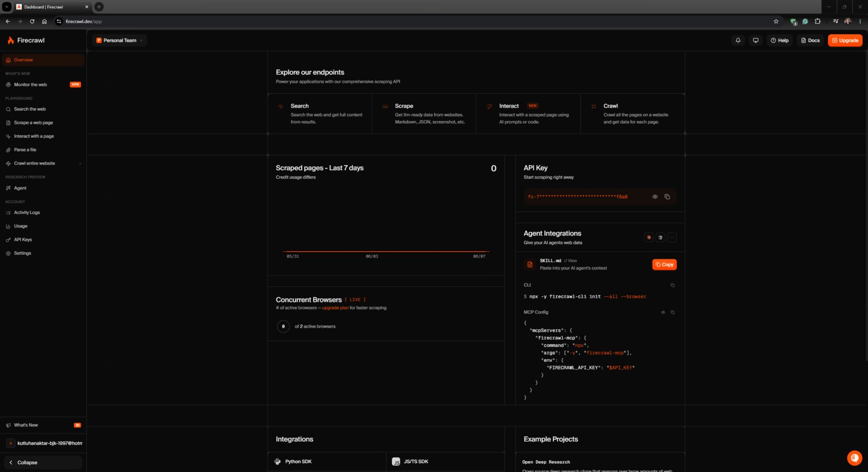Go to the Usage page
Screen dimensions: 868x472
tap(43, 226)
